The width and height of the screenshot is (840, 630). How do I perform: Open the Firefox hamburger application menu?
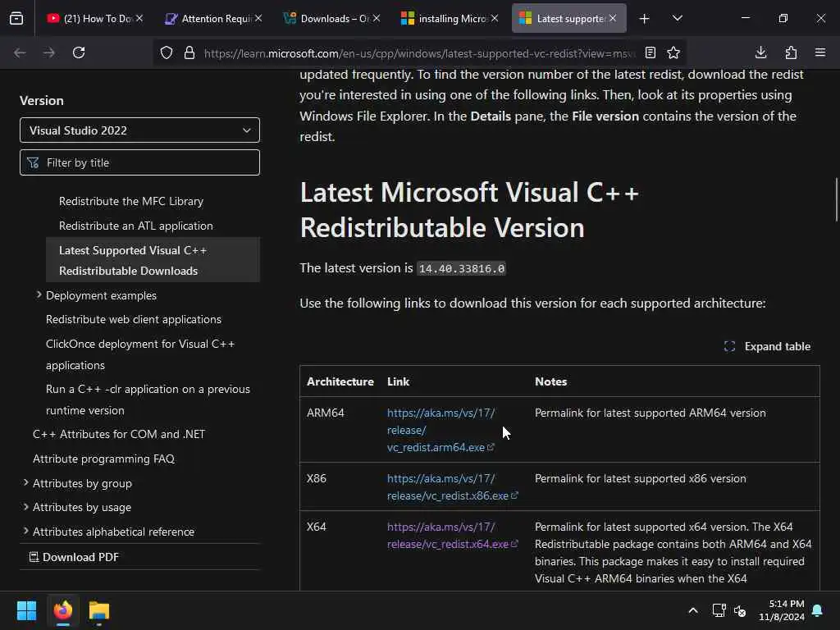(820, 52)
